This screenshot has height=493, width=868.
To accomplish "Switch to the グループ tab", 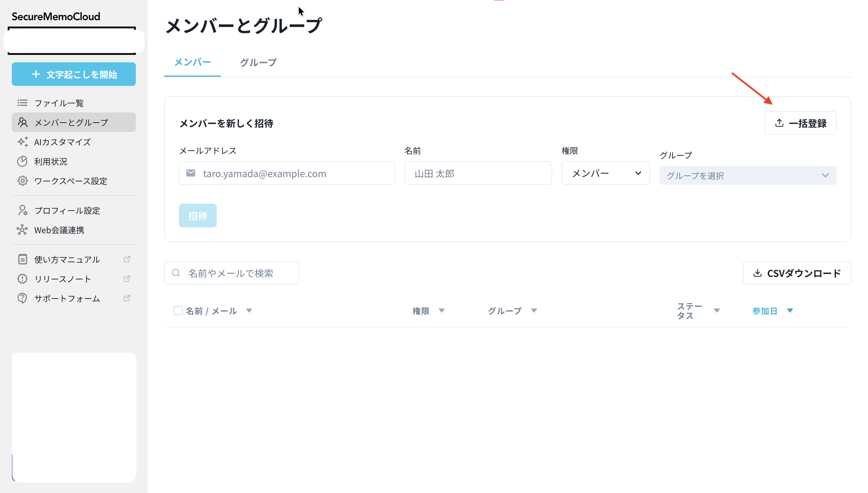I will (258, 62).
